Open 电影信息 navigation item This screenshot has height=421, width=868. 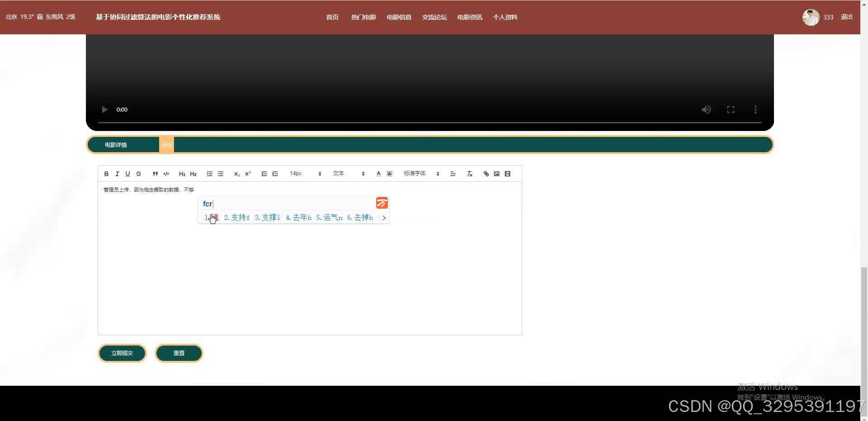coord(399,17)
